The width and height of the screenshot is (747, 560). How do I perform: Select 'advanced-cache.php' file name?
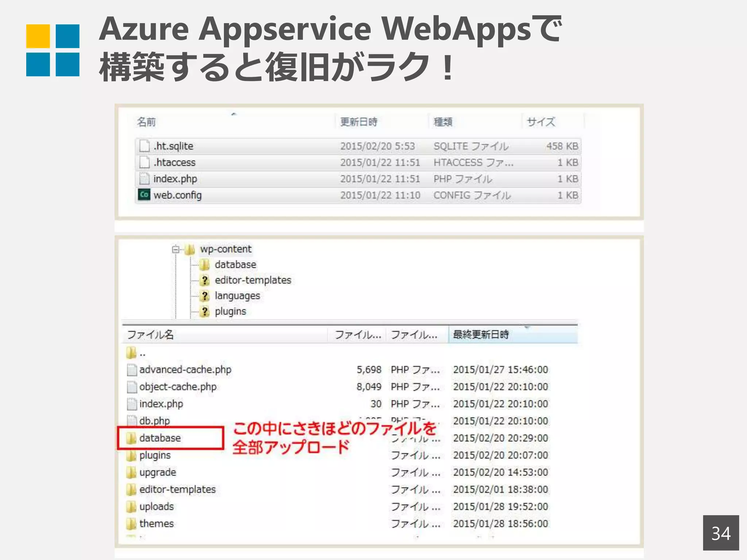pyautogui.click(x=185, y=370)
